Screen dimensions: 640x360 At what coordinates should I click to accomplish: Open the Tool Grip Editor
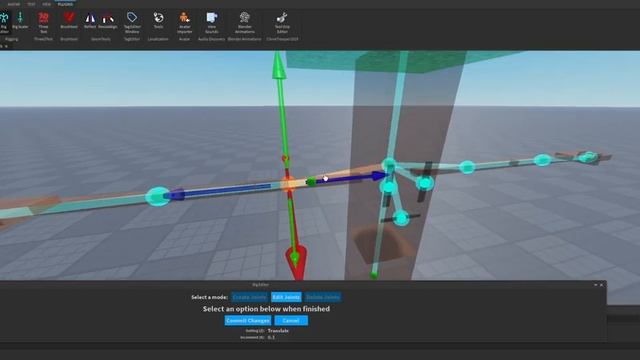point(282,22)
